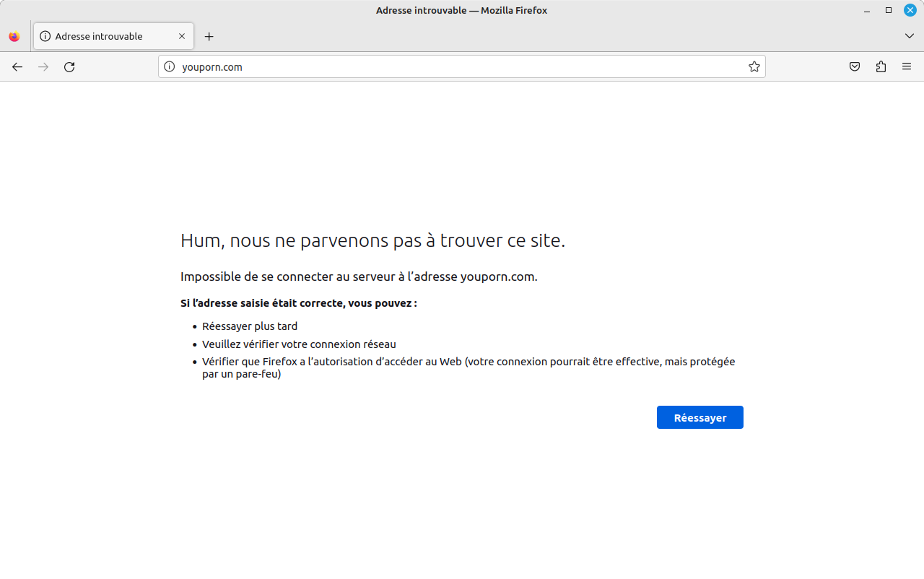Close the Firefox window

pyautogui.click(x=910, y=10)
